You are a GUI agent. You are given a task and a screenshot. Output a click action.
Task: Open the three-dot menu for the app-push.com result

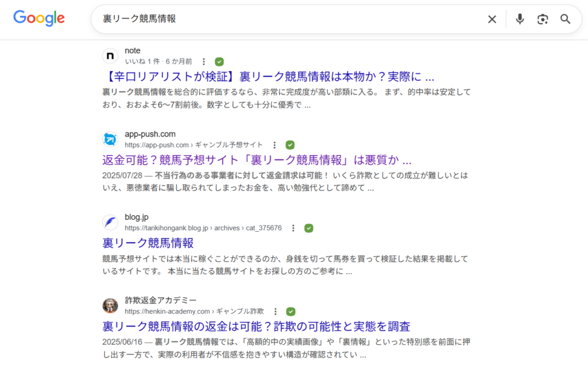(274, 145)
